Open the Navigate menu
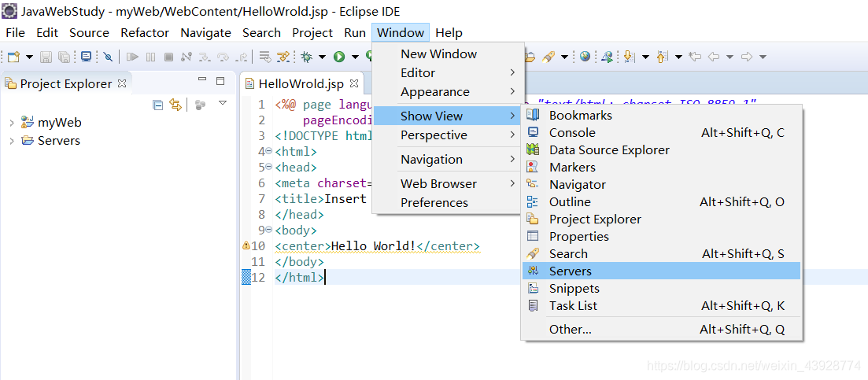This screenshot has width=868, height=380. 206,32
